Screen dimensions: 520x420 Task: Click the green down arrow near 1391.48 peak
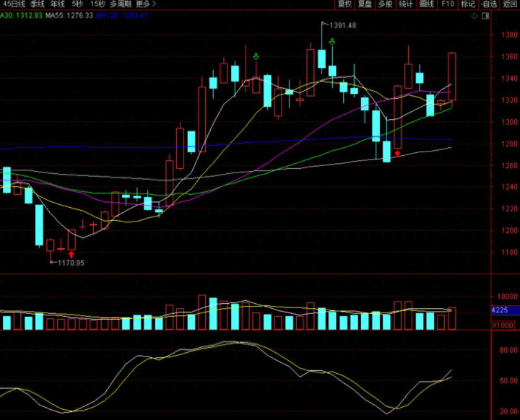coord(331,43)
